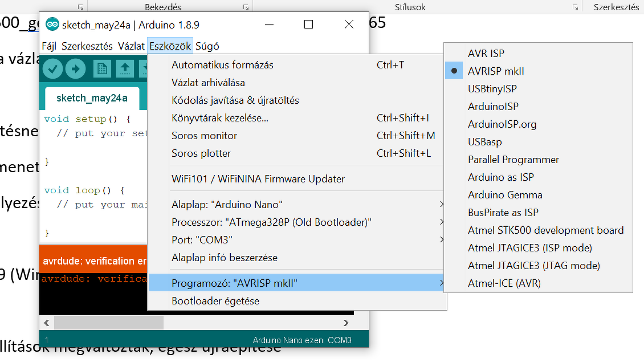Open Soros plotter

[296, 153]
